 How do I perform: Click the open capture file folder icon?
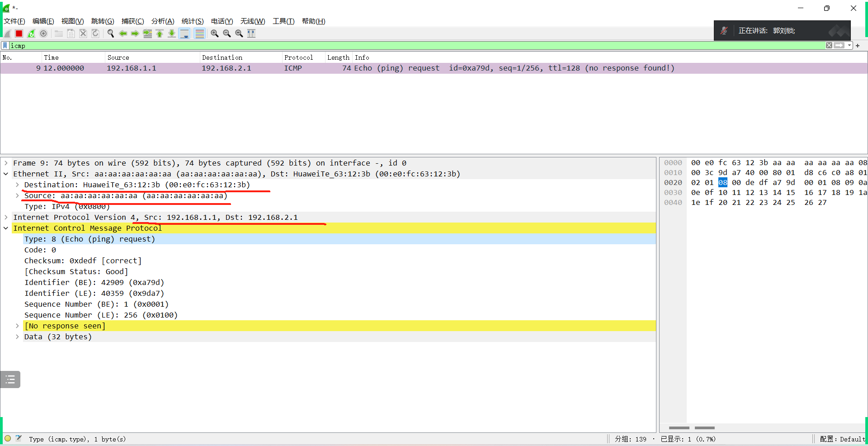coord(59,33)
